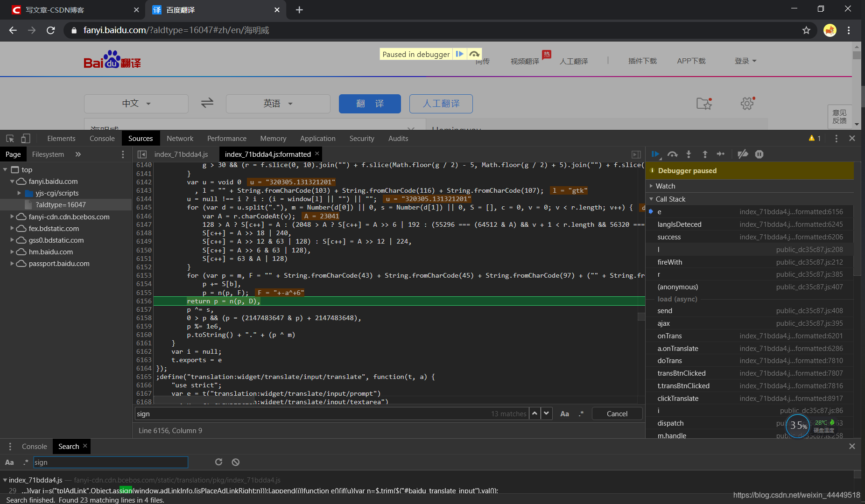Click the 人工翻译 button

pos(441,104)
